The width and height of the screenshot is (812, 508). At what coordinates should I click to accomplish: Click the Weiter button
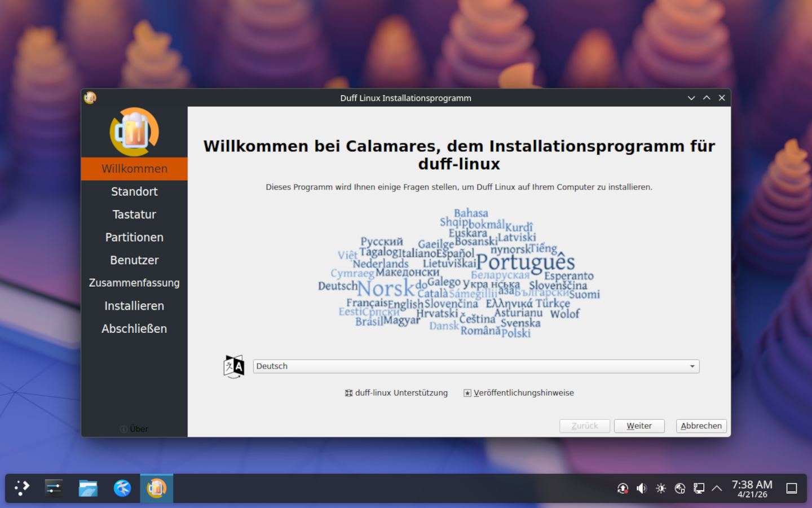pyautogui.click(x=639, y=426)
